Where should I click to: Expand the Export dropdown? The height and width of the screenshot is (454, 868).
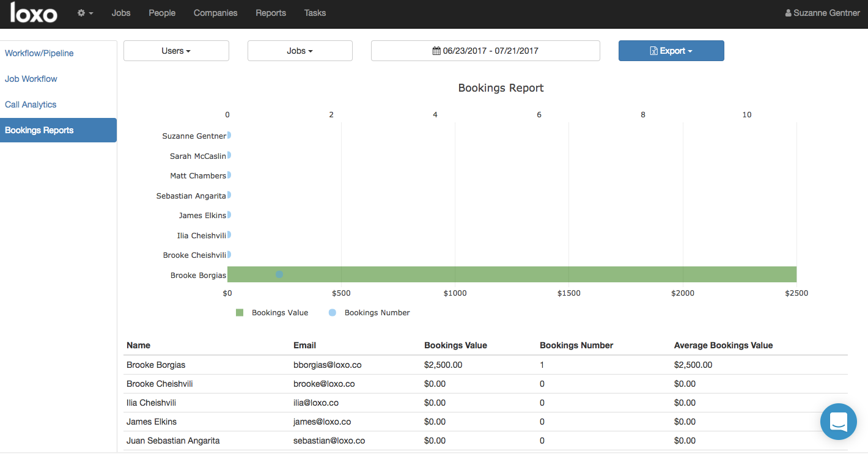[x=671, y=51]
